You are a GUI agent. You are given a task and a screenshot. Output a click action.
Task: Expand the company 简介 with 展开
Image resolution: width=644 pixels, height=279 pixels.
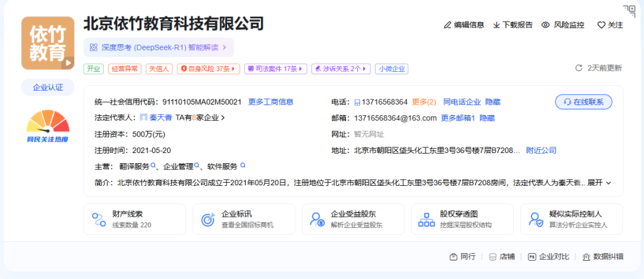coord(599,183)
